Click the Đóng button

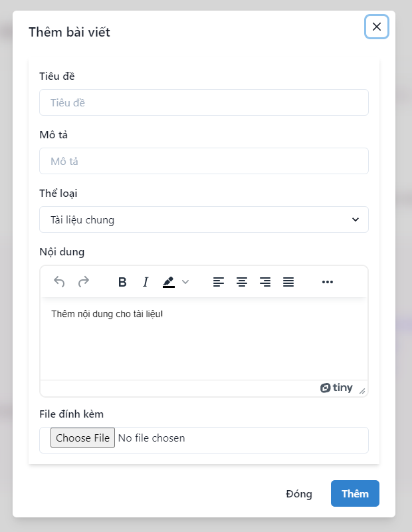click(x=299, y=493)
